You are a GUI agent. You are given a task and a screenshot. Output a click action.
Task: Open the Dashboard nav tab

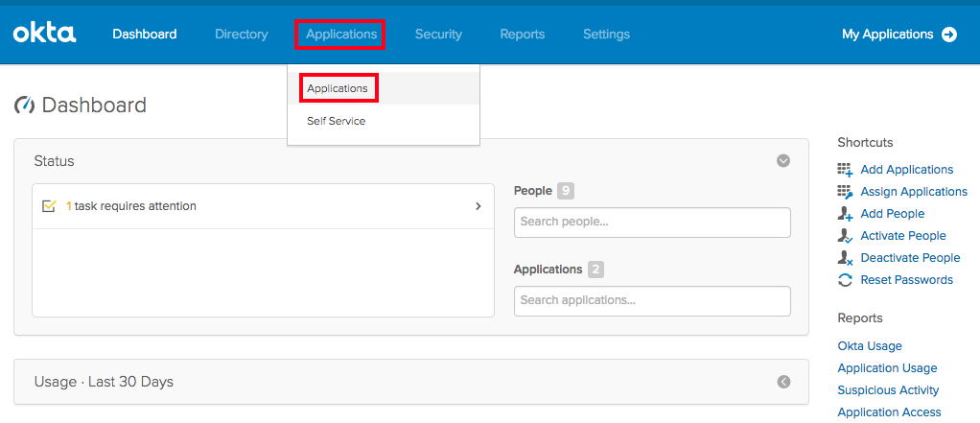point(145,35)
